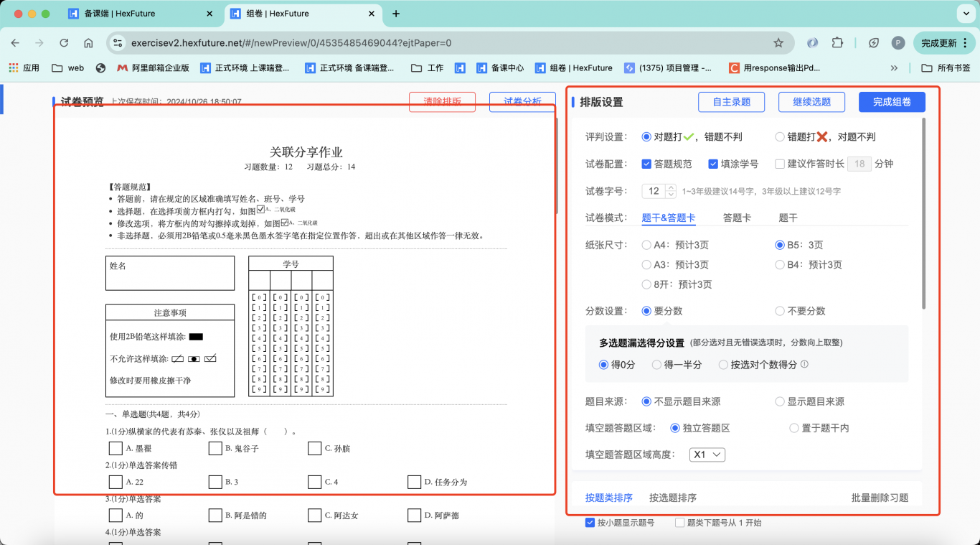Open the web bookmarks folder
Image resolution: width=980 pixels, height=545 pixels.
tap(68, 68)
